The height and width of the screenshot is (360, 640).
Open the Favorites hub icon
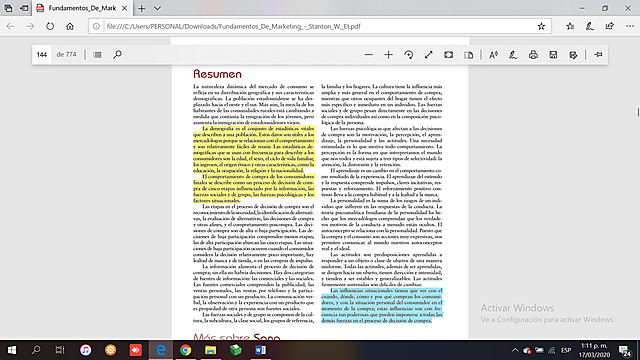[570, 27]
